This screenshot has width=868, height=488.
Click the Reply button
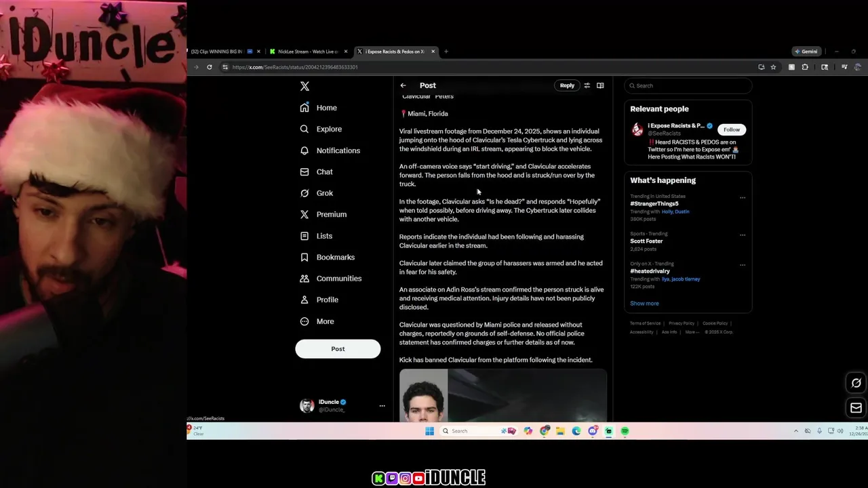(x=567, y=85)
